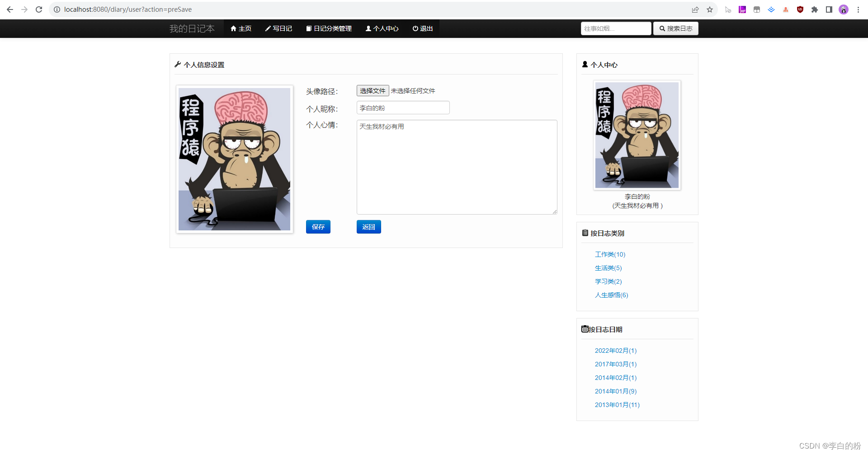The image size is (868, 454).
Task: Reload the page with the refresh icon
Action: pyautogui.click(x=39, y=9)
